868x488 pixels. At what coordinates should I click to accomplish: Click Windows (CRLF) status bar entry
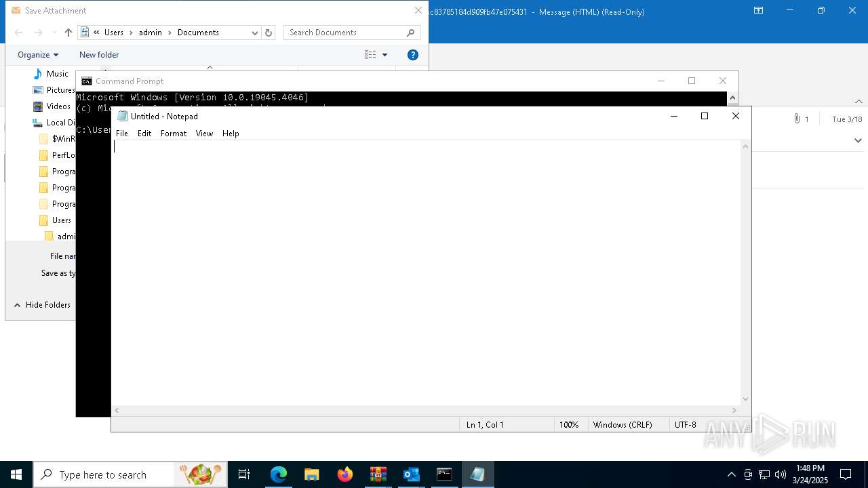point(623,425)
